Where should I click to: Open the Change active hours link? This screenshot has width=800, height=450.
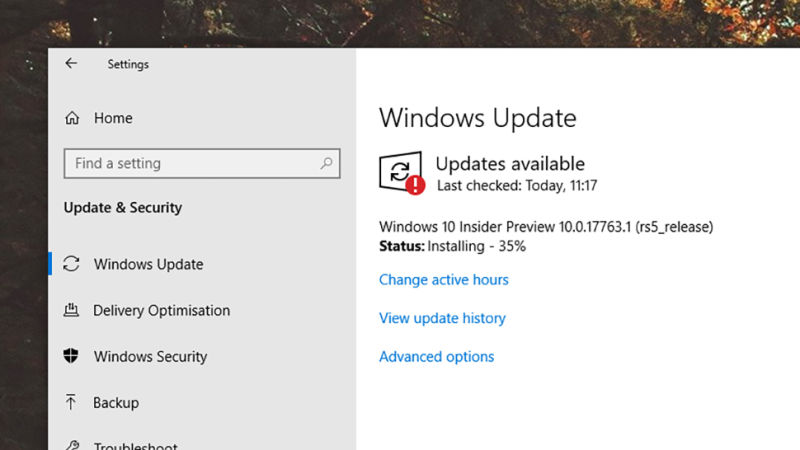[x=443, y=280]
